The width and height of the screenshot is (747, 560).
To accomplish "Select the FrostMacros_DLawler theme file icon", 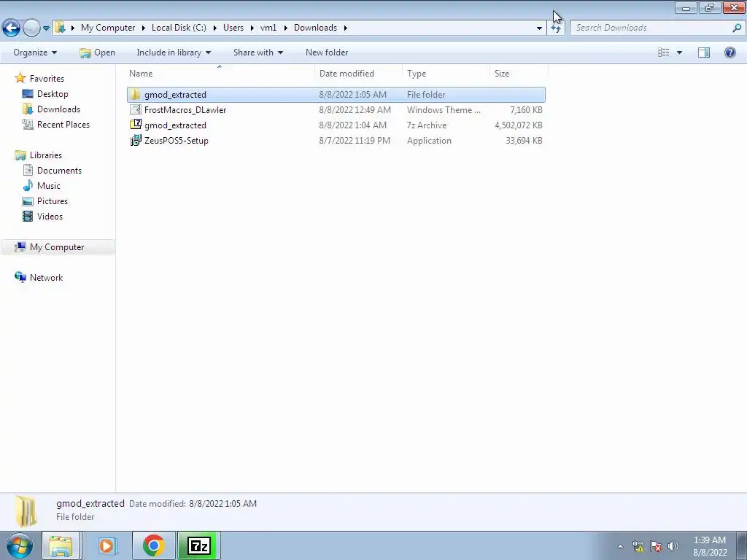I will coord(136,109).
